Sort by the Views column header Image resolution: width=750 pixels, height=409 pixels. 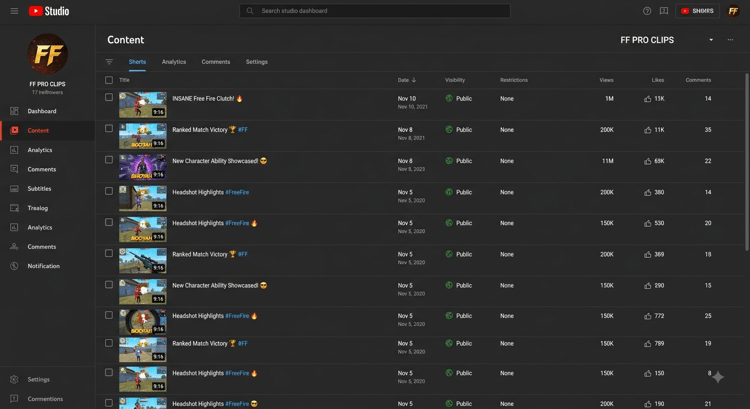pyautogui.click(x=607, y=80)
